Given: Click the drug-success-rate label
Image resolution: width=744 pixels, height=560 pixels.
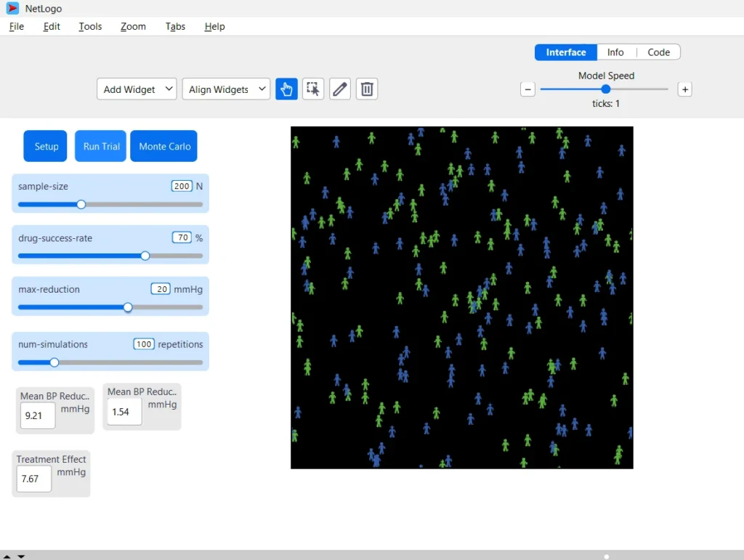Looking at the screenshot, I should coord(55,238).
